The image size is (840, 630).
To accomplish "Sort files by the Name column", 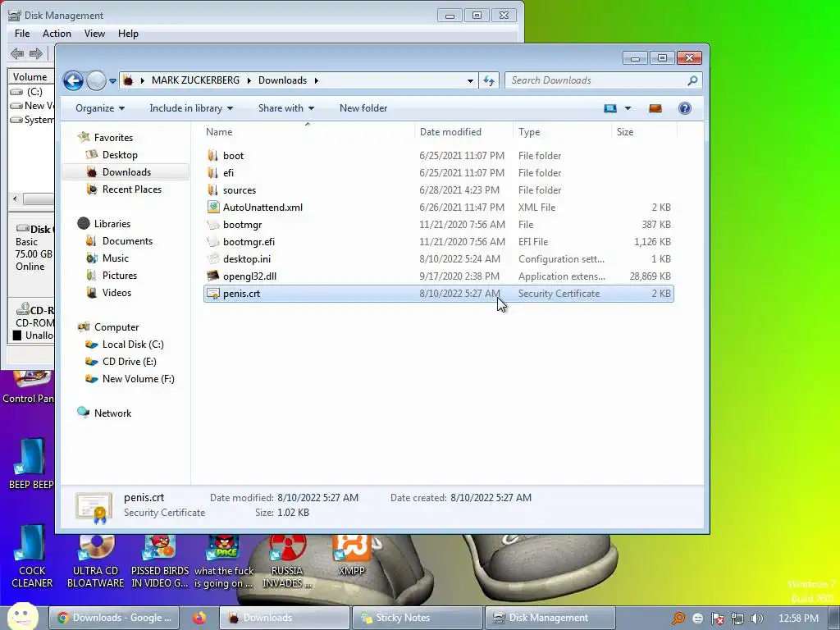I will click(x=308, y=132).
